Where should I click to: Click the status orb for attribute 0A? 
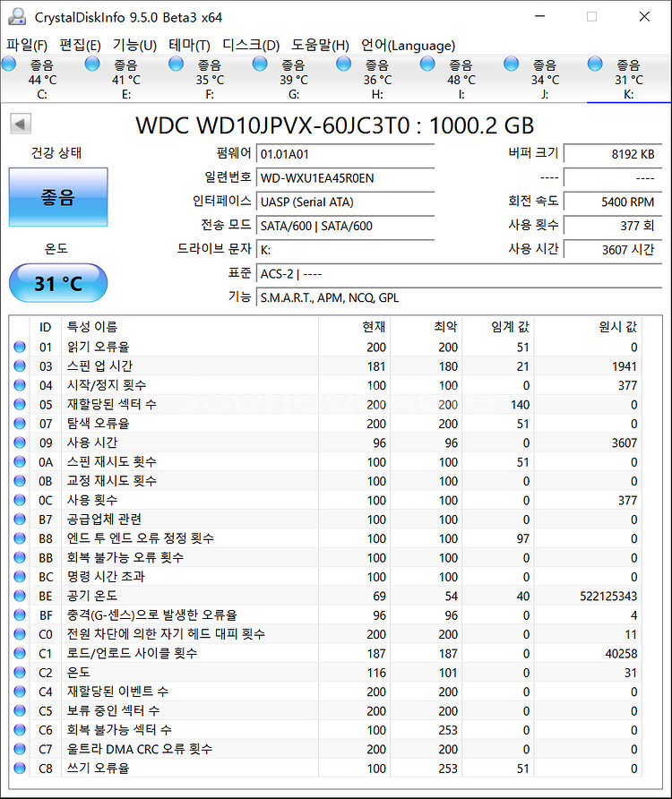click(x=20, y=461)
